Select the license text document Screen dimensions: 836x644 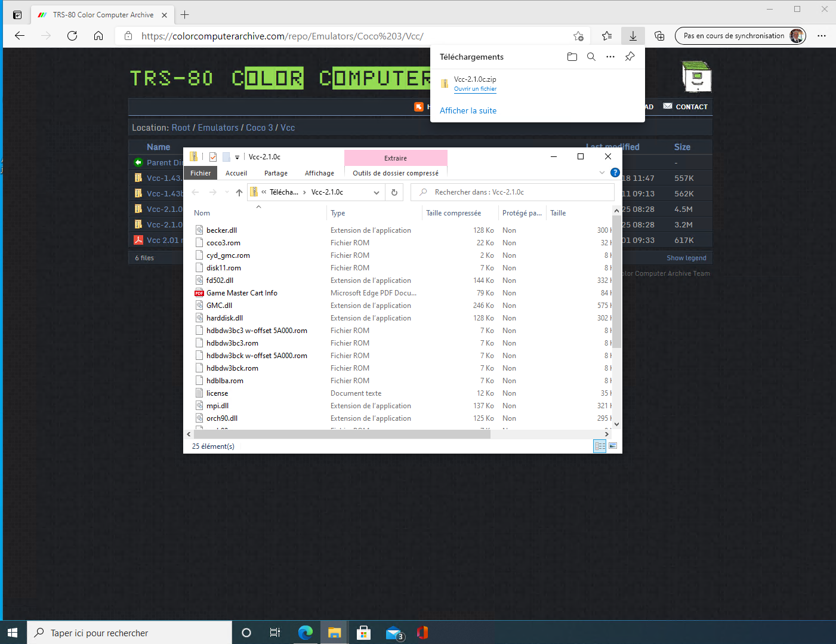217,393
